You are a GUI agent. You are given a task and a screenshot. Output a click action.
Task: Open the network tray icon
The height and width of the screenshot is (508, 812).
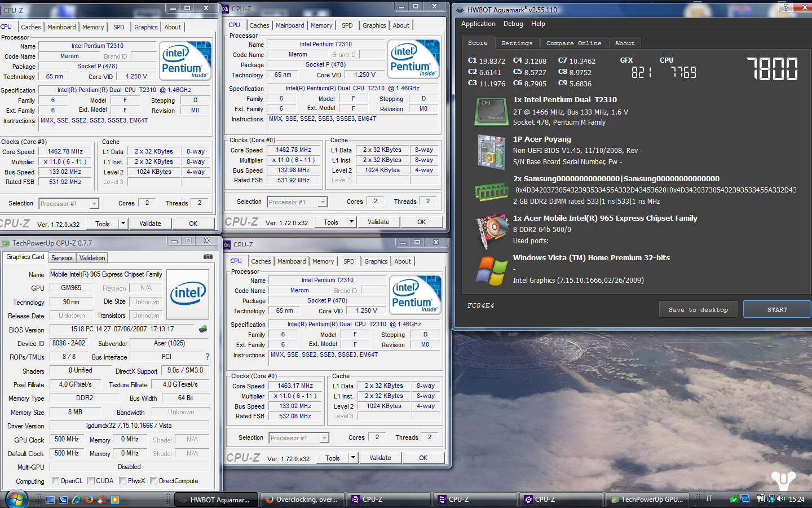771,498
